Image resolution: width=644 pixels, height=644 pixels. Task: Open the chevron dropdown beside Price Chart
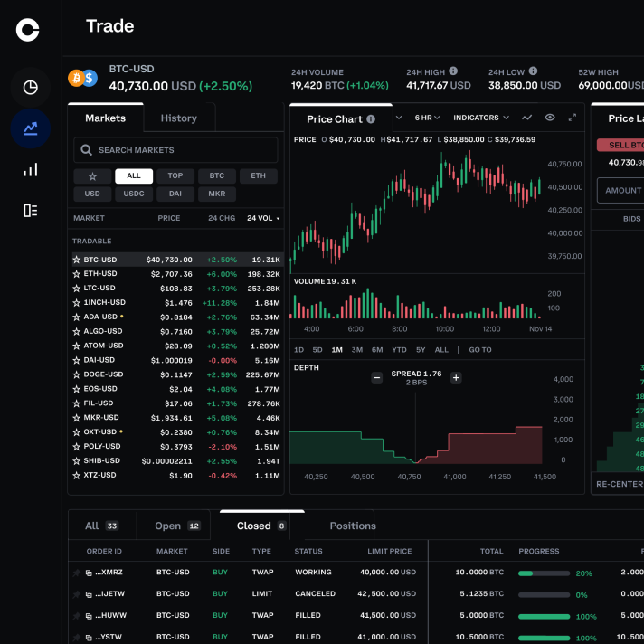(399, 118)
